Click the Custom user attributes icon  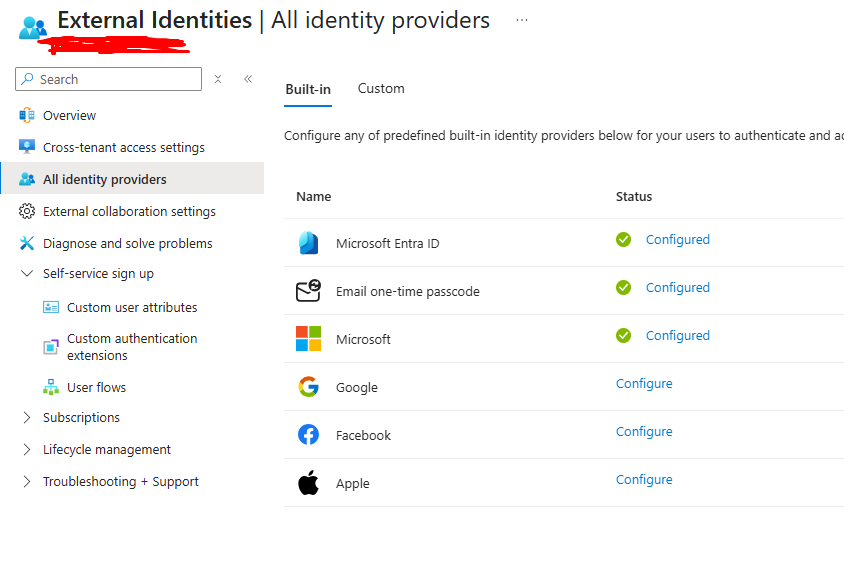[x=51, y=307]
